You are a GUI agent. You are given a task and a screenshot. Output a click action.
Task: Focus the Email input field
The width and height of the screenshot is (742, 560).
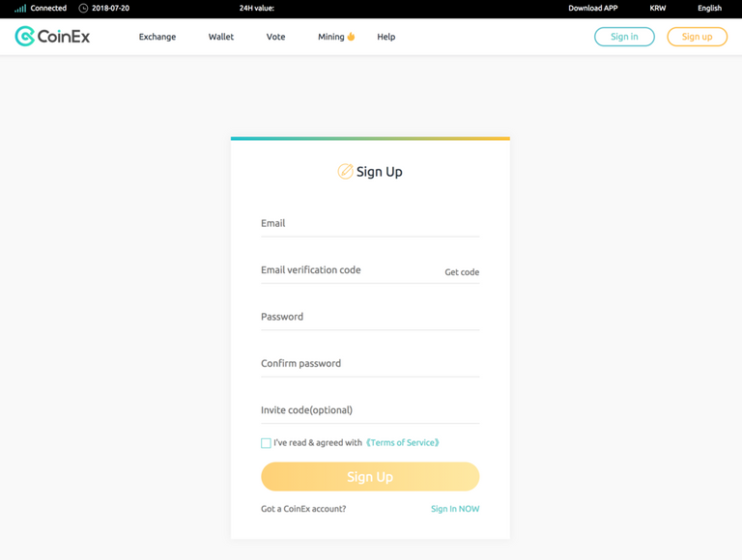[x=370, y=224]
